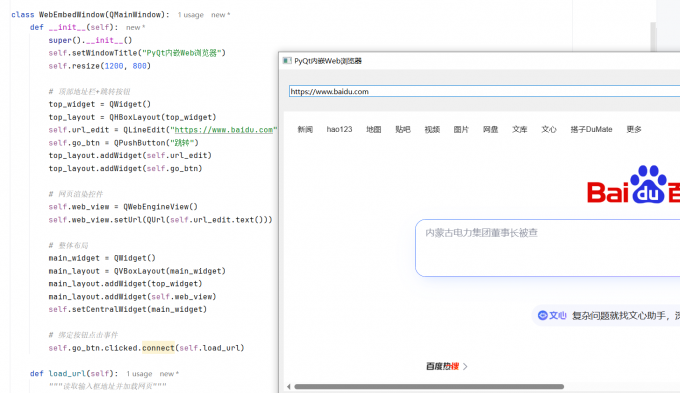Click the 复杂问题就找文心助手 banner text
680x393 pixels.
(x=625, y=315)
